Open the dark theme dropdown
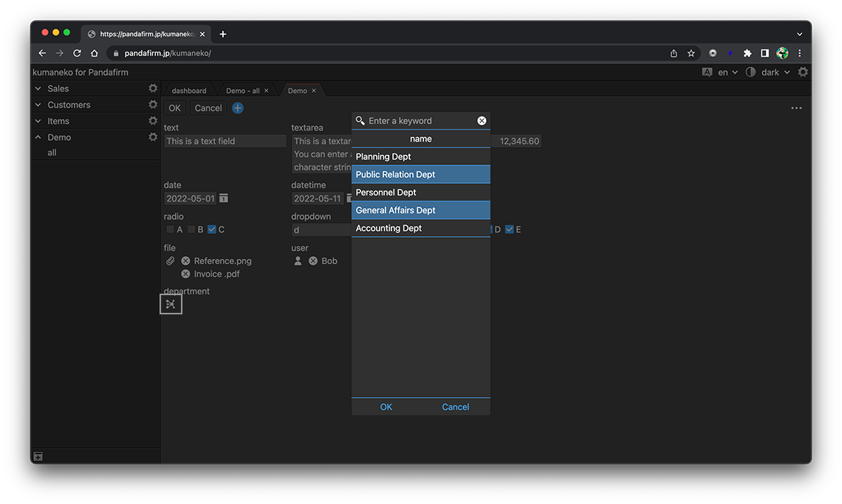842x504 pixels. coord(775,72)
